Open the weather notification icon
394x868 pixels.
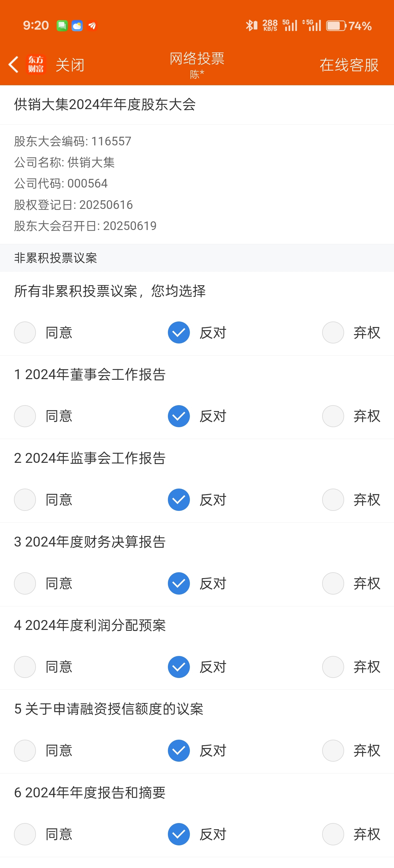click(77, 26)
